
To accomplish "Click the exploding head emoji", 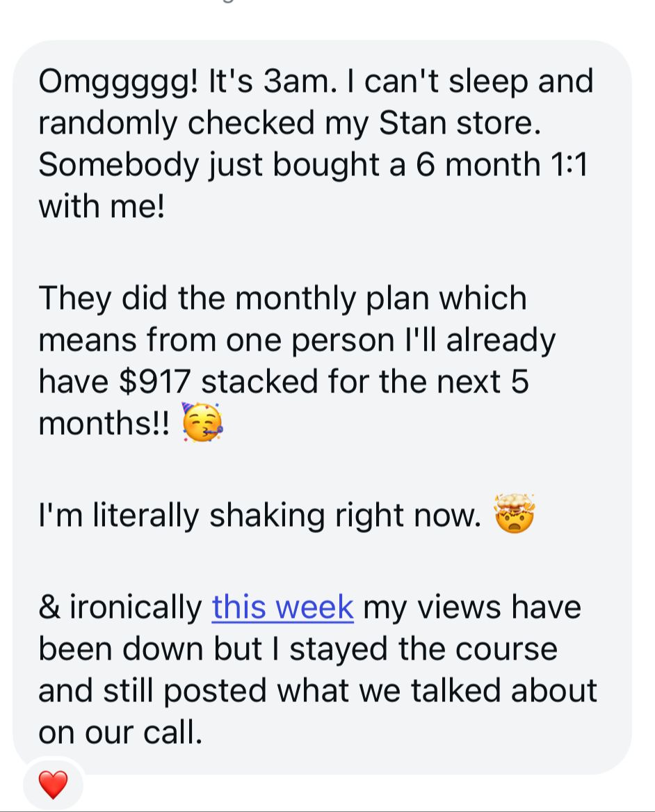I will click(515, 514).
